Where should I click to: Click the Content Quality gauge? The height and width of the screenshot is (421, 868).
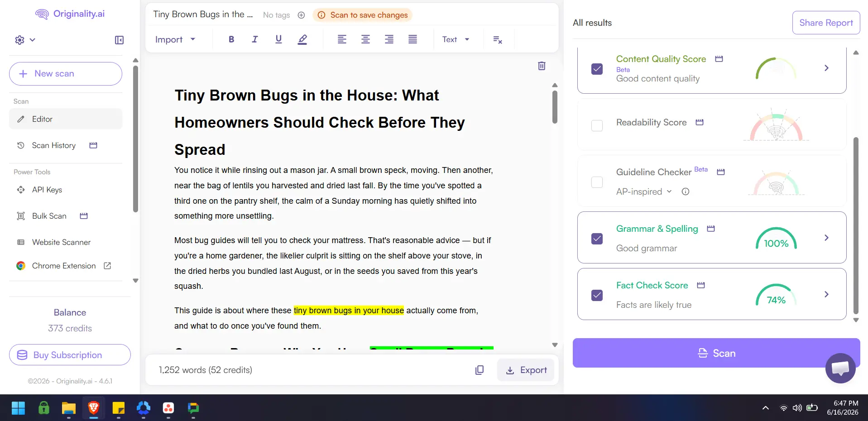click(x=776, y=69)
